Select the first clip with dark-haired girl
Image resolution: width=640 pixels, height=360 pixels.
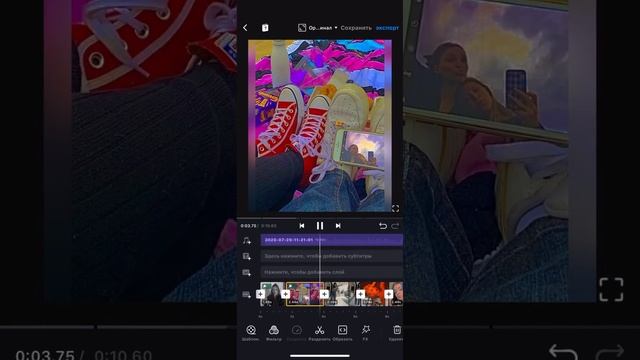[273, 294]
